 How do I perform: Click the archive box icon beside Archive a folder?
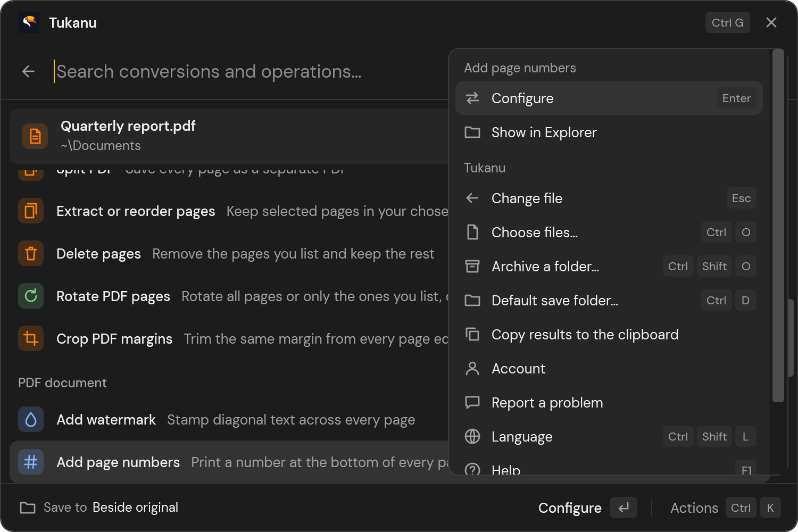472,266
